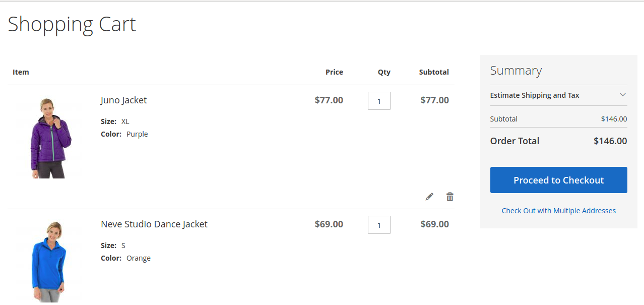This screenshot has height=305, width=644.
Task: Select the Juno Jacket quantity field
Action: [379, 100]
